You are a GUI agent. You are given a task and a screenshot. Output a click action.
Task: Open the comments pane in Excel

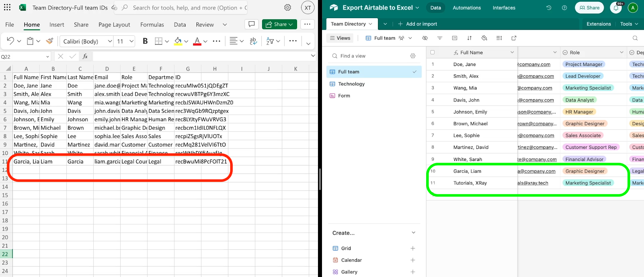coord(252,24)
